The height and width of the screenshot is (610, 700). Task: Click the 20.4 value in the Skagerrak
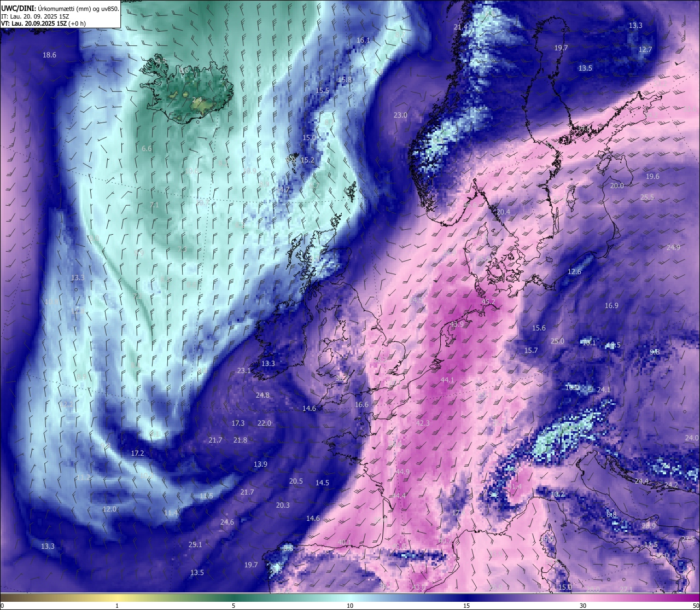tap(503, 212)
